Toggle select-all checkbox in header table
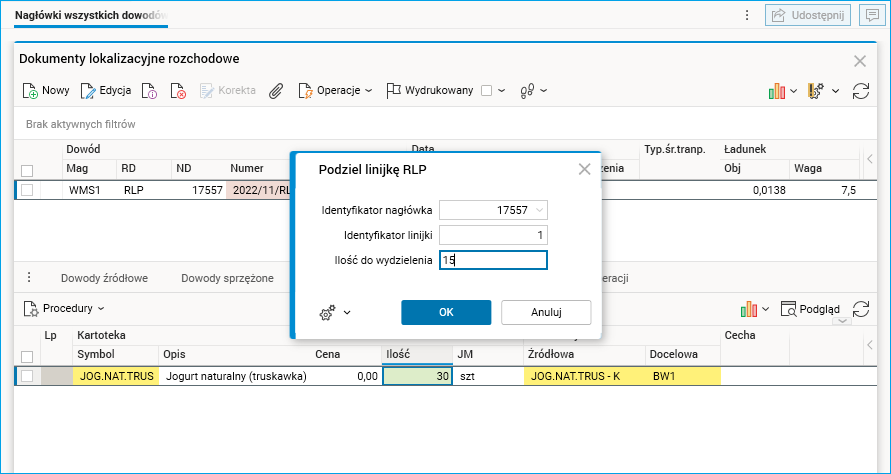 (27, 171)
